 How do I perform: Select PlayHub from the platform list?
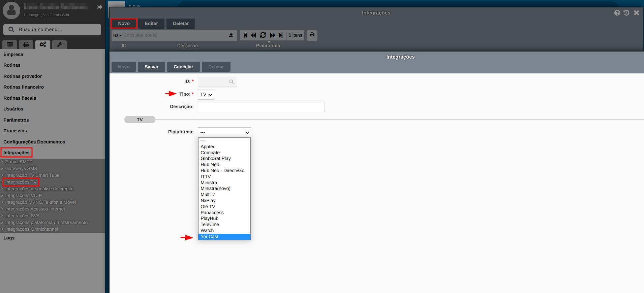[224, 219]
